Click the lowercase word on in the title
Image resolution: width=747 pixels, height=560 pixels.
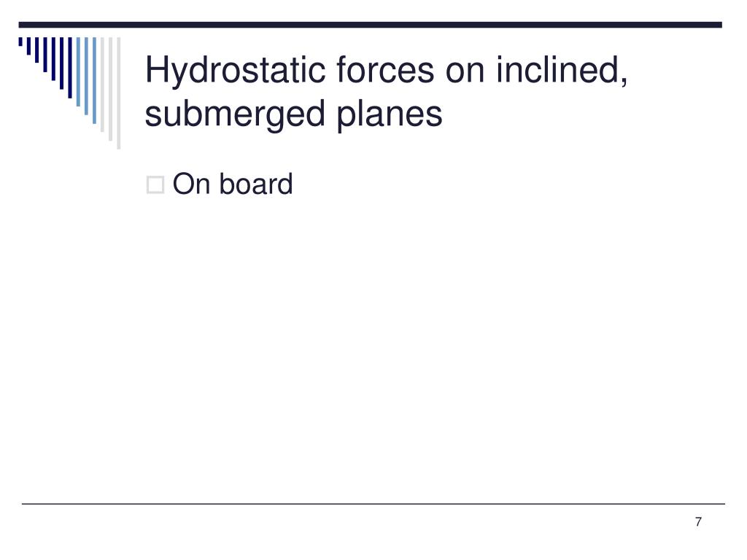pyautogui.click(x=465, y=71)
